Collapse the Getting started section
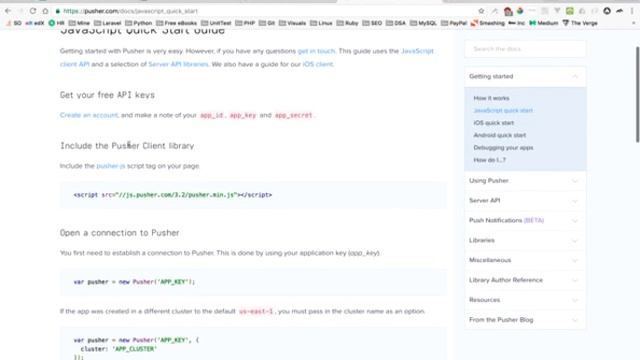The width and height of the screenshot is (640, 360). [x=525, y=76]
